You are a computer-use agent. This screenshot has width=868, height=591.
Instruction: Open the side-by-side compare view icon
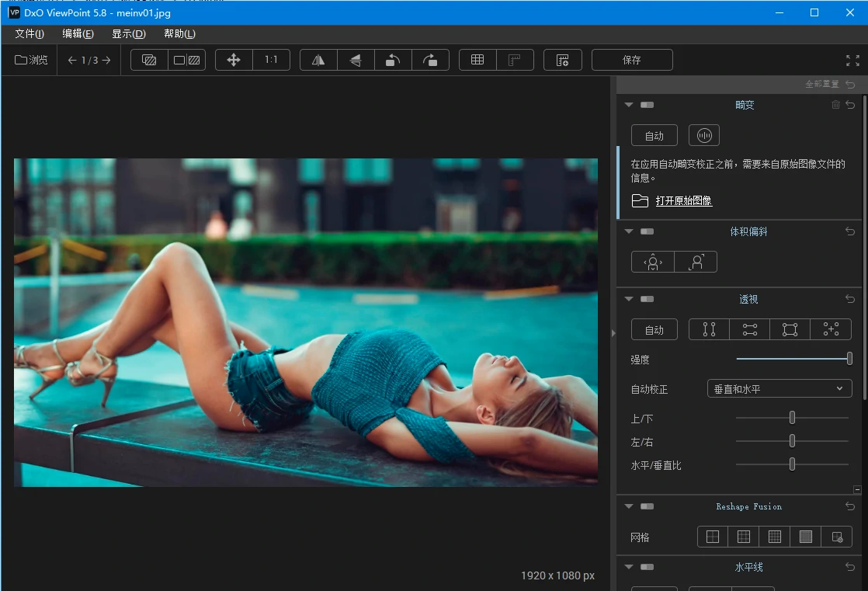(x=186, y=61)
